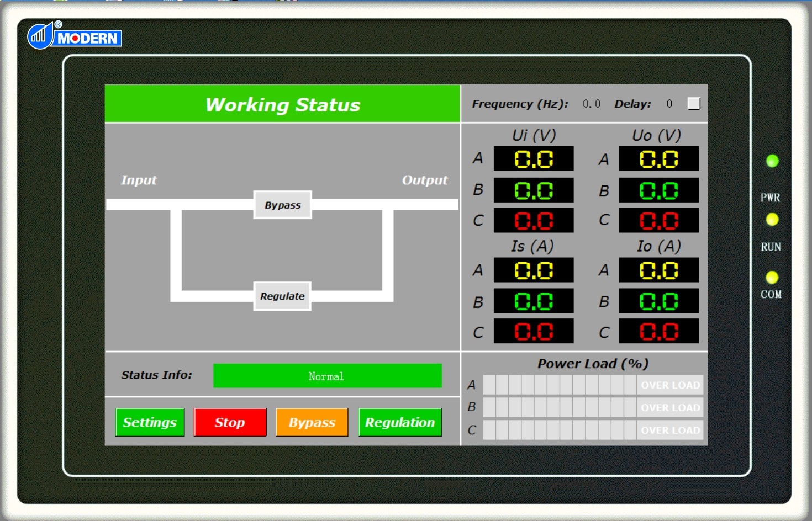Click the Regulate block in the diagram
Viewport: 812px width, 521px height.
pyautogui.click(x=282, y=296)
